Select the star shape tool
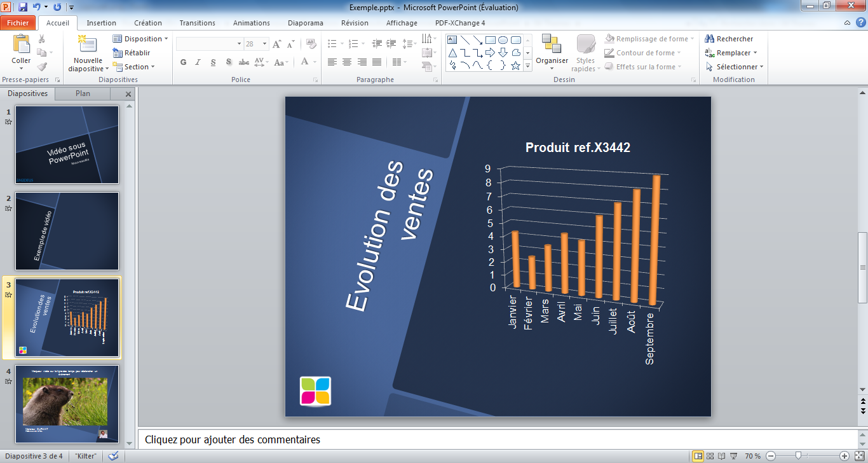This screenshot has height=463, width=868. click(x=515, y=66)
